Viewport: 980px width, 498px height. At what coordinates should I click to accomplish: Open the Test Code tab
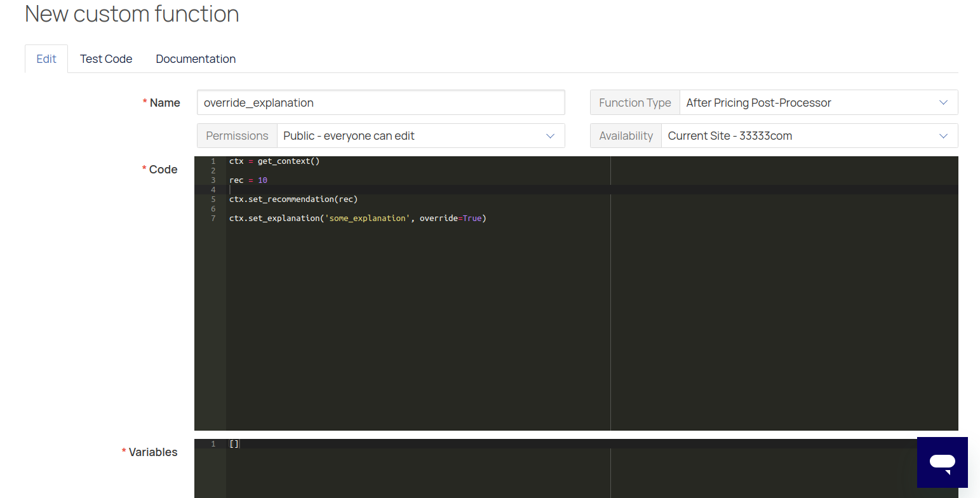[x=106, y=58]
